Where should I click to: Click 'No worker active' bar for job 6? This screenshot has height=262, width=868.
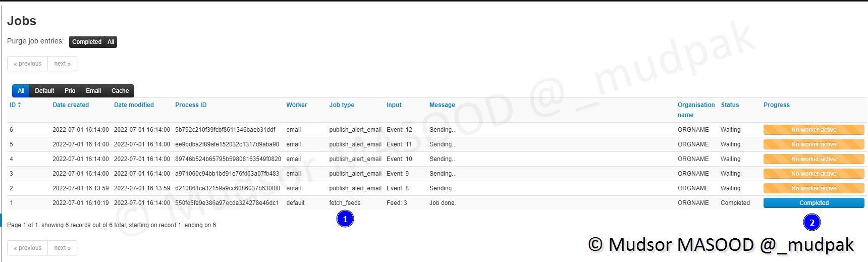[x=813, y=130]
